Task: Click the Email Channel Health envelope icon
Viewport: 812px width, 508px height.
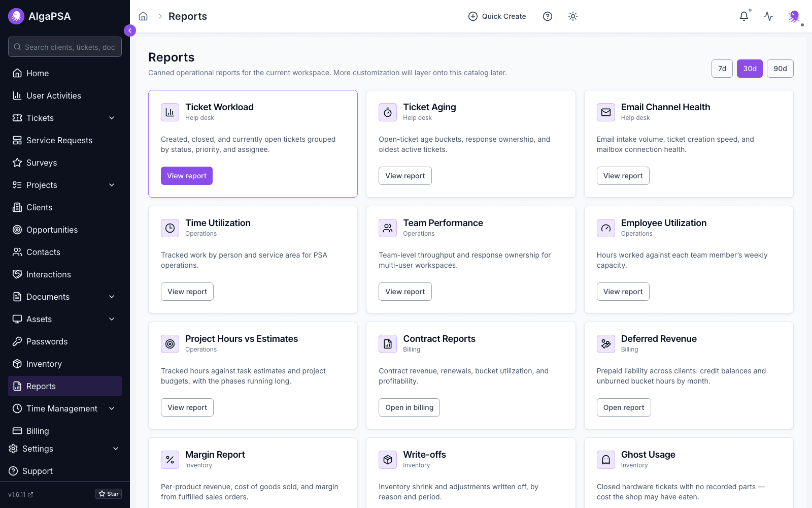Action: point(606,112)
